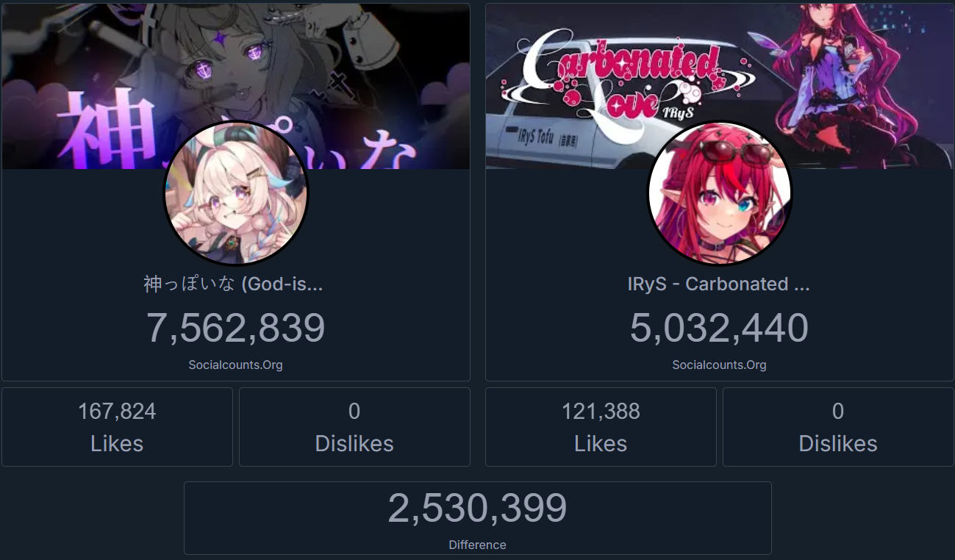
Task: Click the left video's Dislikes box
Action: click(354, 427)
